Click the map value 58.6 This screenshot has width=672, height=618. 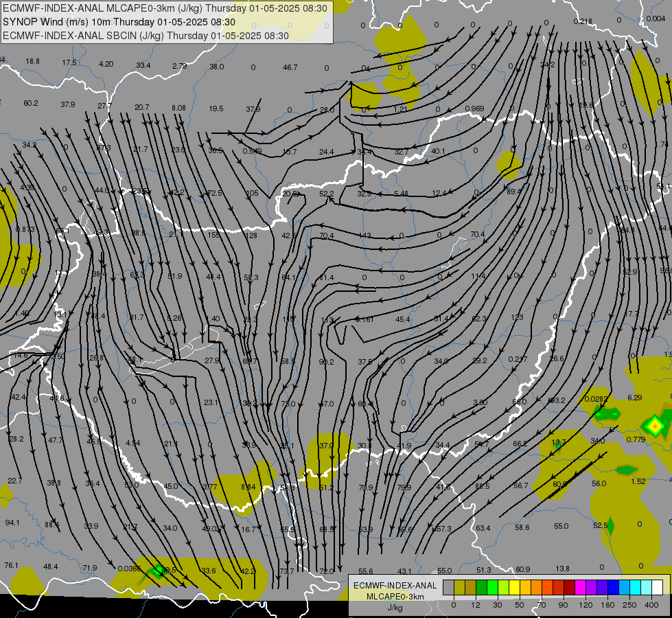(522, 527)
